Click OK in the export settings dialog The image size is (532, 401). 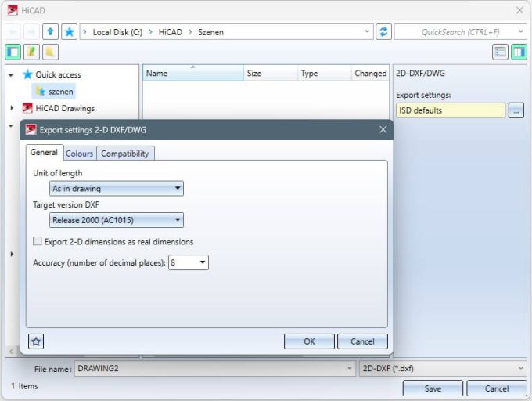click(x=309, y=341)
